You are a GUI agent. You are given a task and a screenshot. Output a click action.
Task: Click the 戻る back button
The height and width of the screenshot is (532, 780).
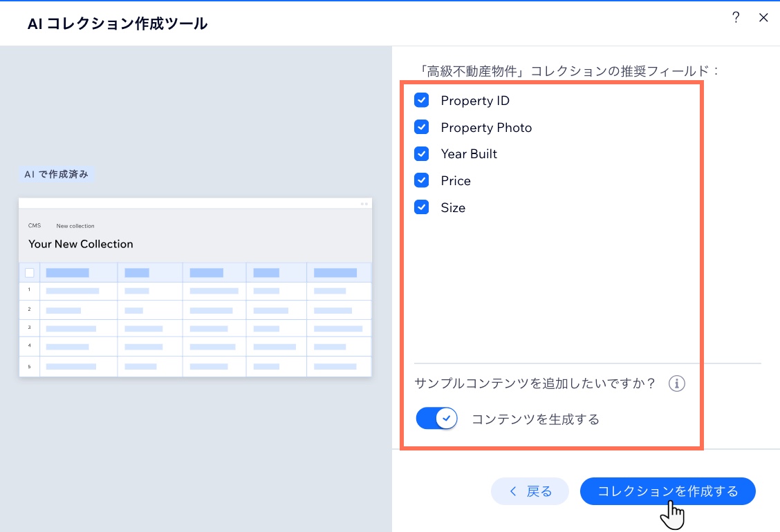tap(530, 491)
